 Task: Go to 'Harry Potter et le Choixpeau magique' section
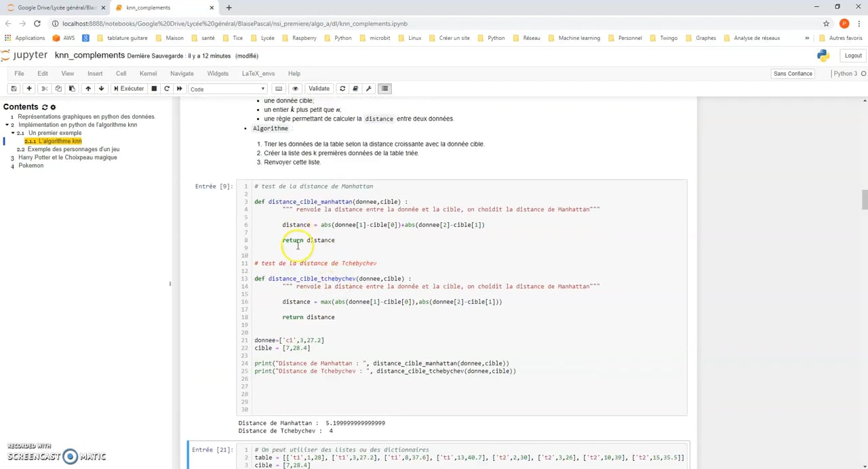[x=68, y=157]
